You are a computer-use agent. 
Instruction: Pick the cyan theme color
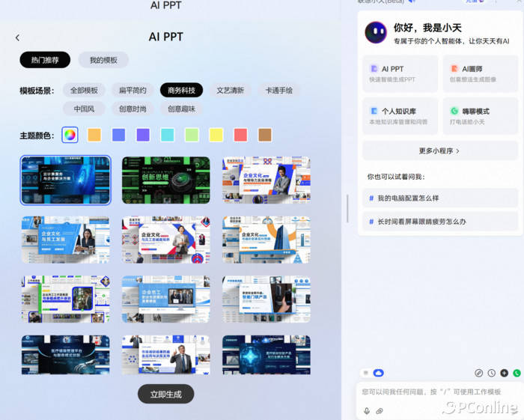click(x=168, y=135)
